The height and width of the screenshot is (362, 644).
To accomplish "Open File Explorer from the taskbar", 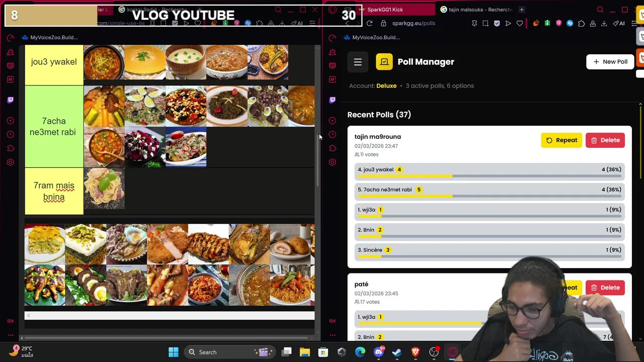I will click(304, 352).
